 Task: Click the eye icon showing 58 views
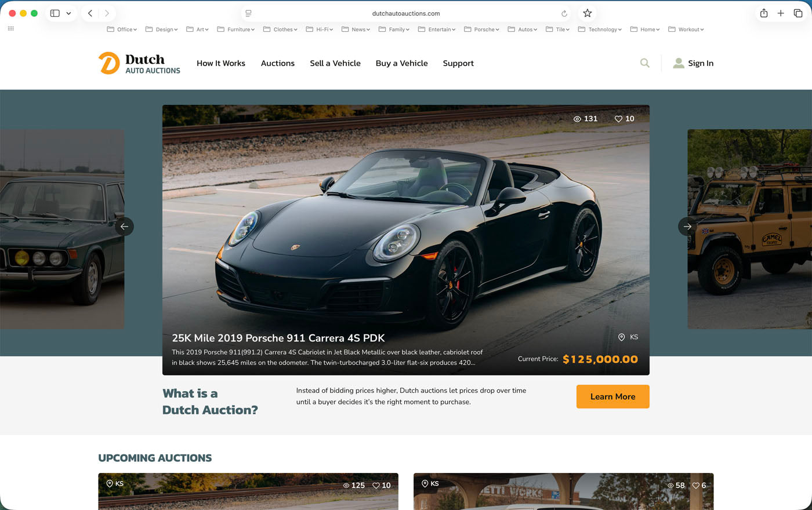click(x=670, y=486)
